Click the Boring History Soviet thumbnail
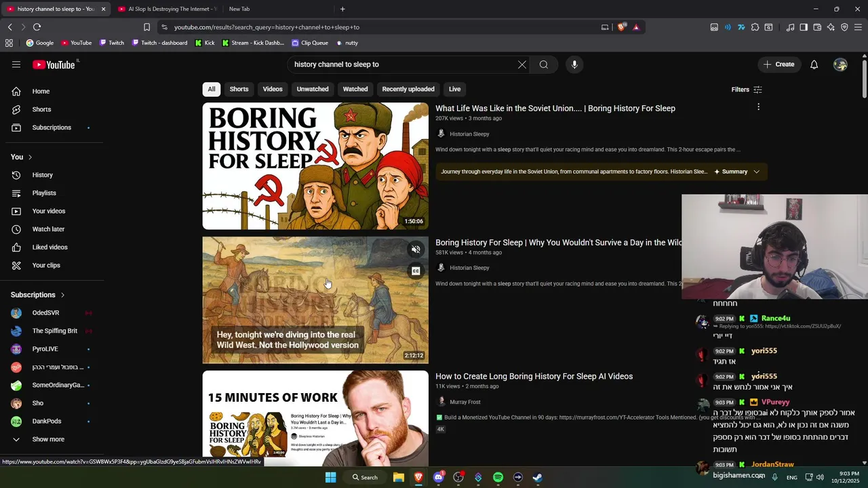Image resolution: width=868 pixels, height=488 pixels. pos(315,166)
